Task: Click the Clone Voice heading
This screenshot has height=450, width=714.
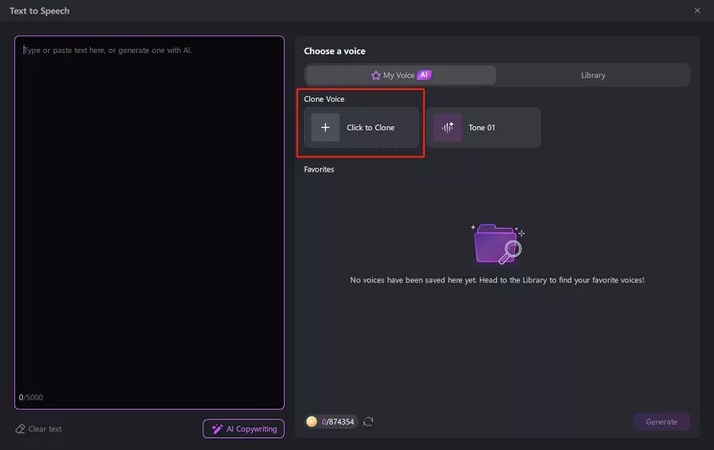Action: point(324,99)
